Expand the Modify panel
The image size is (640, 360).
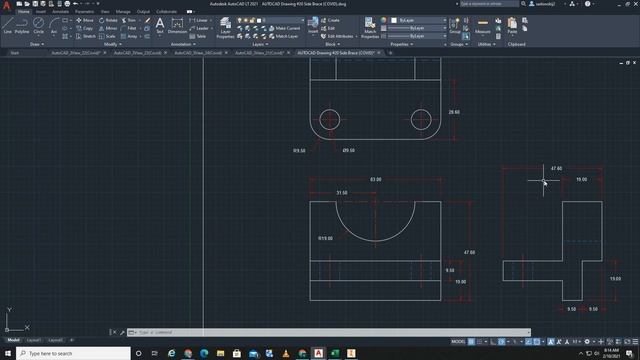tap(113, 44)
